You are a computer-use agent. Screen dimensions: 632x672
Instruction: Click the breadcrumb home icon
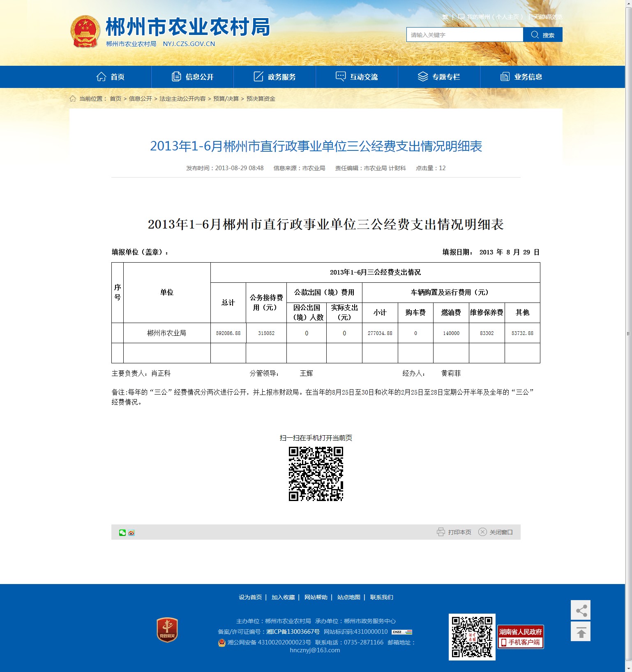73,98
